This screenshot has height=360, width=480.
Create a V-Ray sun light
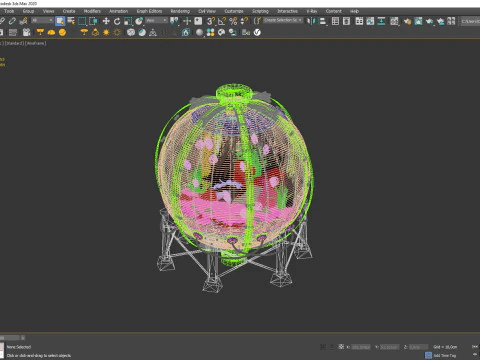[x=106, y=32]
